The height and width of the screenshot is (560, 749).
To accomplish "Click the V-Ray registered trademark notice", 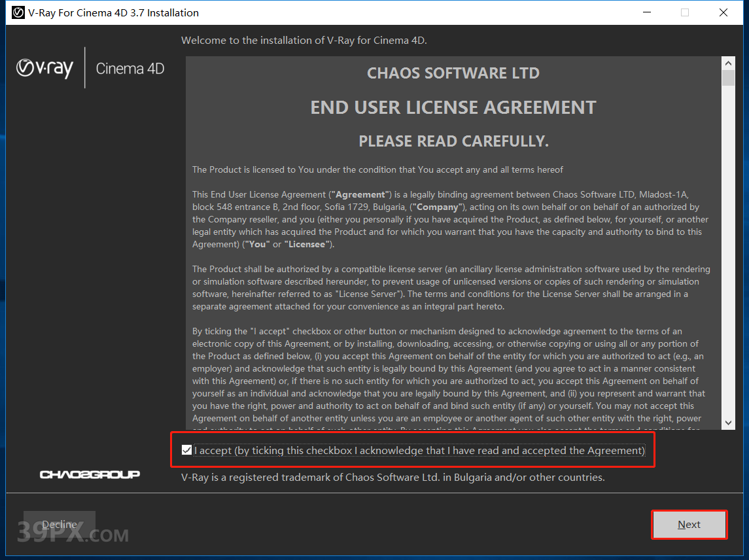I will (x=392, y=478).
